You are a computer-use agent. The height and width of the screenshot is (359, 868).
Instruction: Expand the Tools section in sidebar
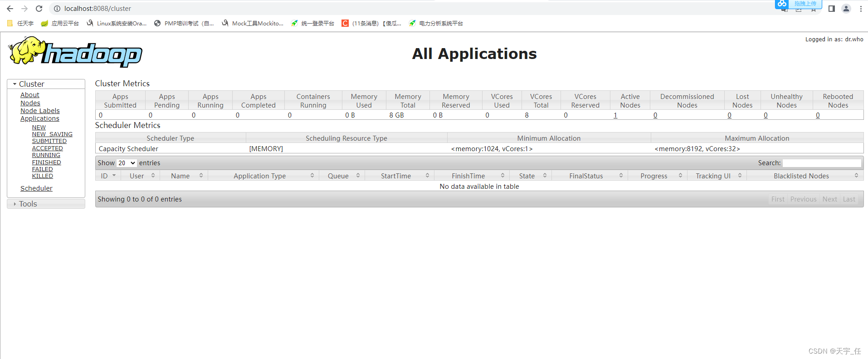(15, 204)
